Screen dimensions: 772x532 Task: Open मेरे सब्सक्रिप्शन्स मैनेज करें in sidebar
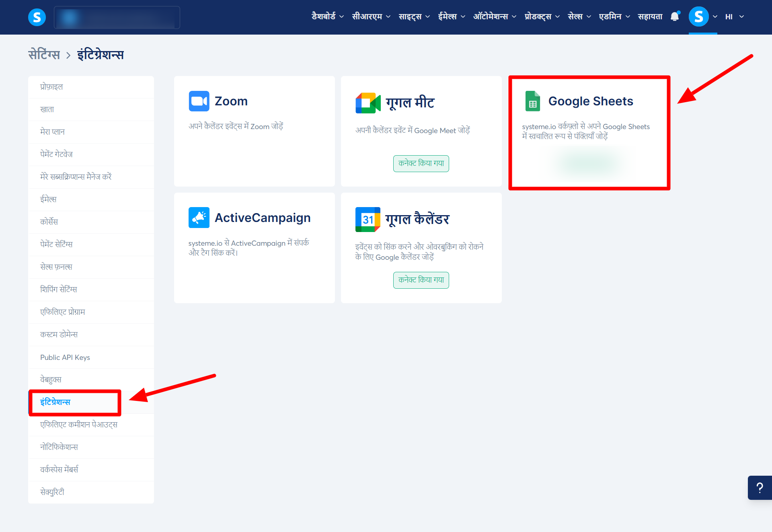91,177
